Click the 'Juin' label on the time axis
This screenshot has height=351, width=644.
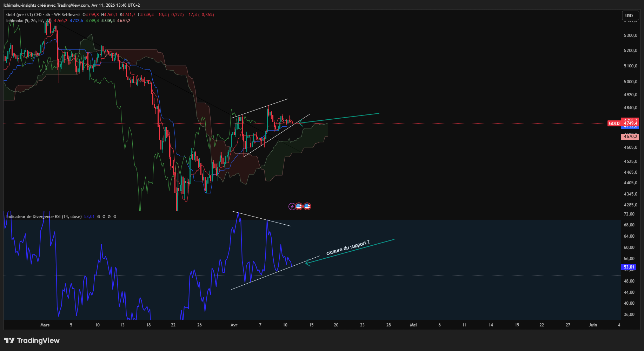(593, 325)
